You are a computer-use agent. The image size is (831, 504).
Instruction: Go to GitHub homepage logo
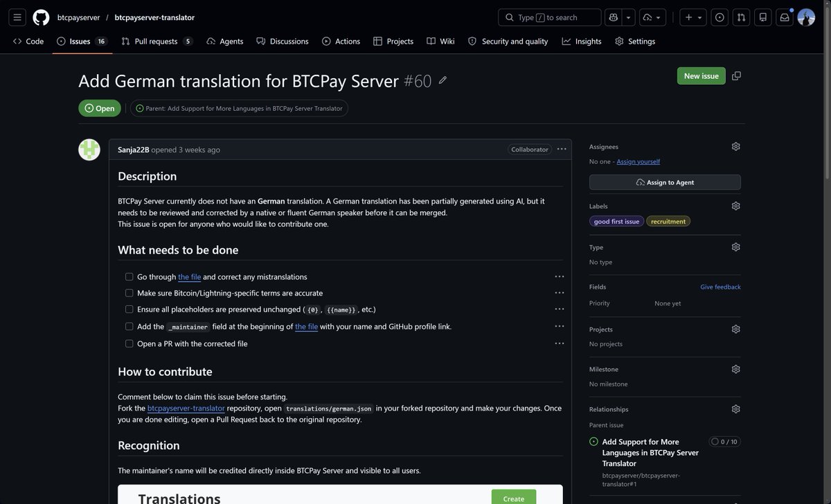(x=41, y=17)
